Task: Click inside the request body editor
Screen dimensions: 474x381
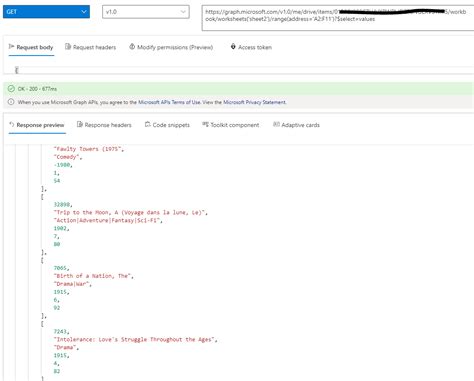Action: (x=239, y=70)
